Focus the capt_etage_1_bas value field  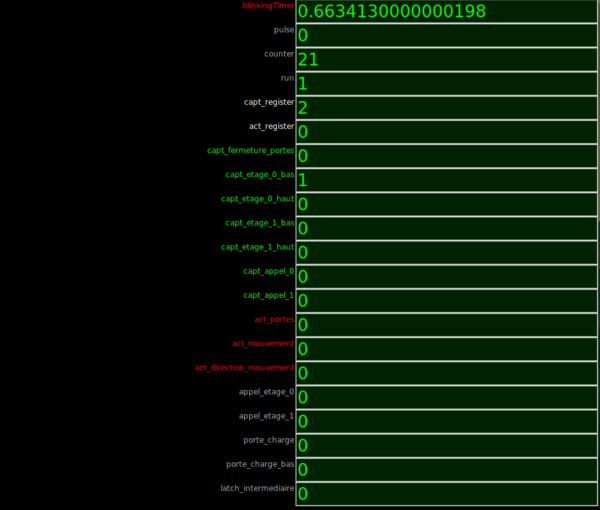[x=446, y=228]
